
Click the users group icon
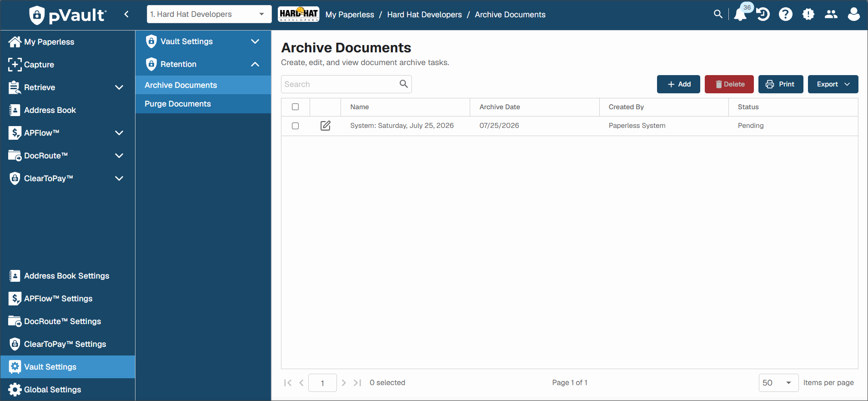[831, 15]
